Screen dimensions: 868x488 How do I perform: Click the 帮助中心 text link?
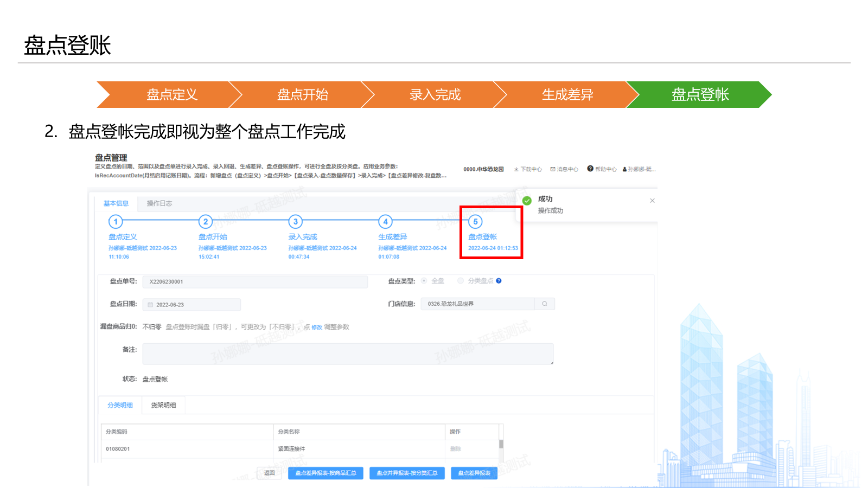pos(606,169)
